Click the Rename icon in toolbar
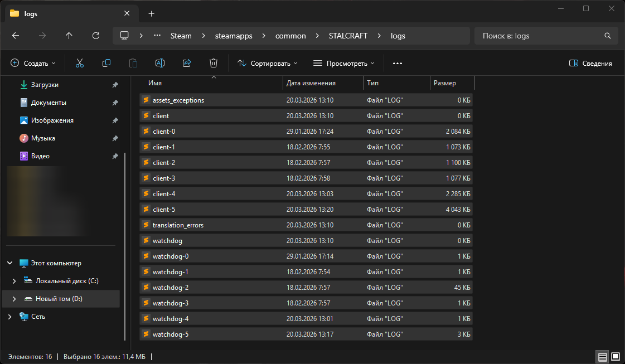The image size is (625, 364). 159,64
